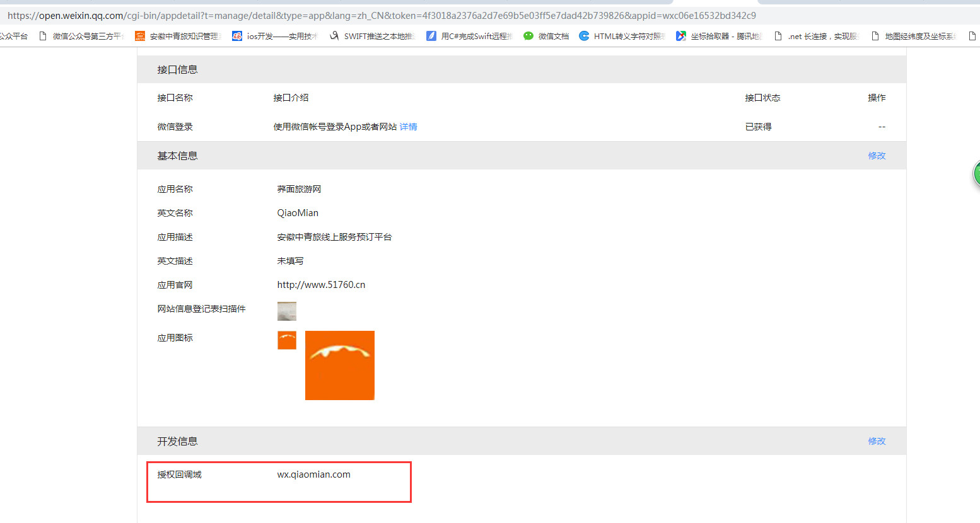Screen dimensions: 980x523
Task: Click the URL in the address bar
Action: (x=382, y=15)
